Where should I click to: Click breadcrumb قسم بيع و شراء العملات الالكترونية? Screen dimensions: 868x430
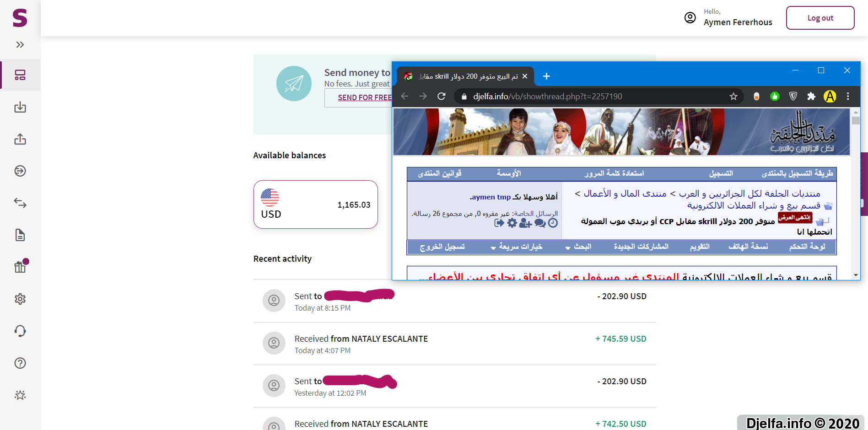tap(754, 206)
